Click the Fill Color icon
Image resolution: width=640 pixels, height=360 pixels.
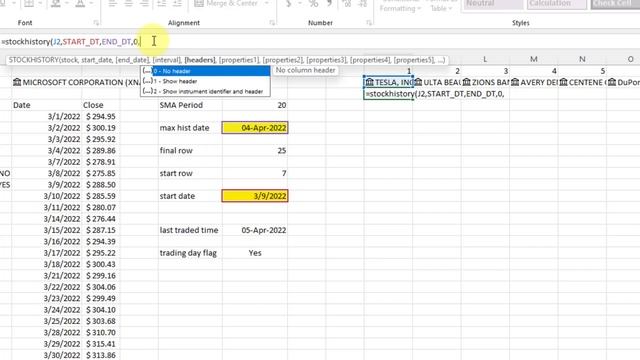tap(56, 4)
